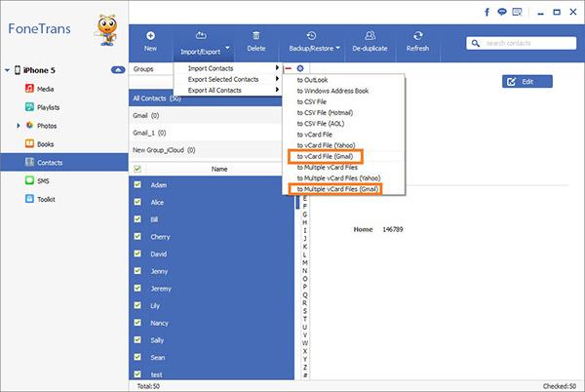Click the FoneTrans mascot logo
Screen dimensions: 585x392
tap(106, 30)
